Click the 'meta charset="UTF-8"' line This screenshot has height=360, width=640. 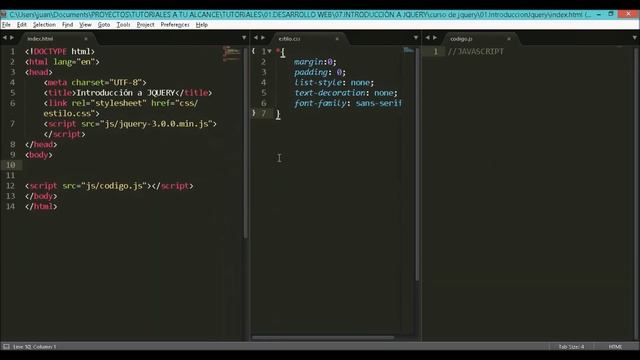[x=95, y=82]
